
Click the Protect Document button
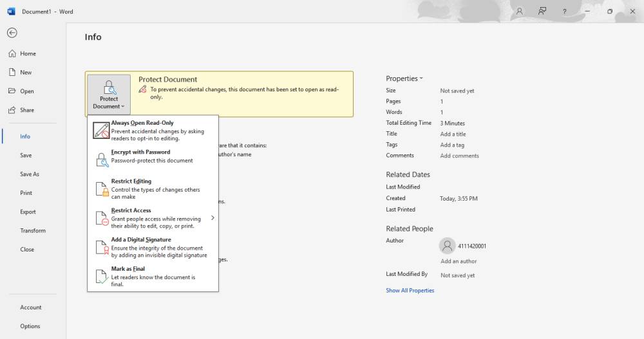click(109, 95)
